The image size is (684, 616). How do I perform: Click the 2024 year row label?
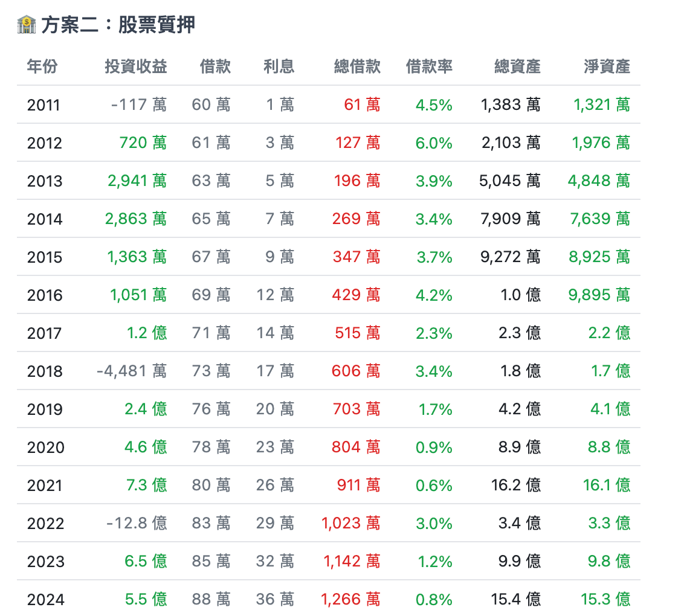(45, 599)
